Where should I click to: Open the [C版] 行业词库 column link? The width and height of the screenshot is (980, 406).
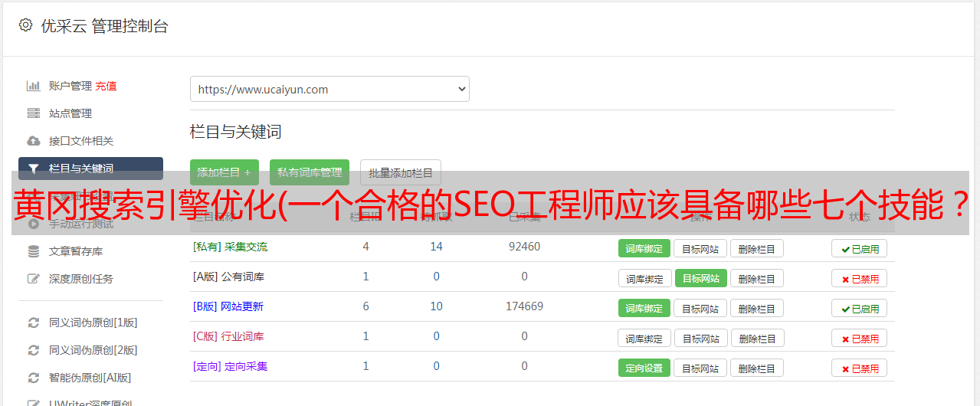tap(228, 336)
